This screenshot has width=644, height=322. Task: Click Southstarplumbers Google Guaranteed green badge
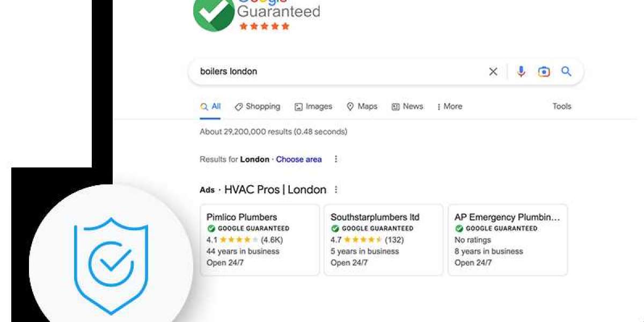(335, 229)
